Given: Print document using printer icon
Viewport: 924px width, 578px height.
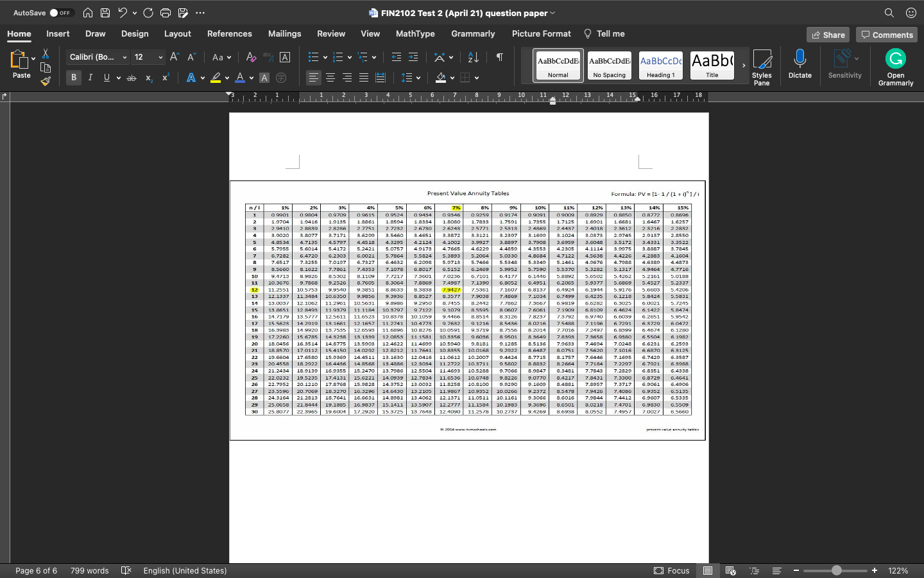Looking at the screenshot, I should [166, 13].
